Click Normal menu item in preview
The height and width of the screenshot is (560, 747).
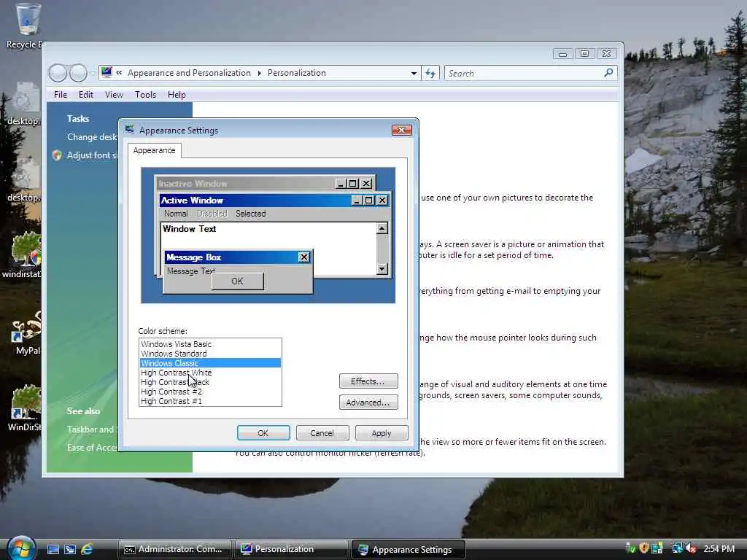[x=176, y=214]
